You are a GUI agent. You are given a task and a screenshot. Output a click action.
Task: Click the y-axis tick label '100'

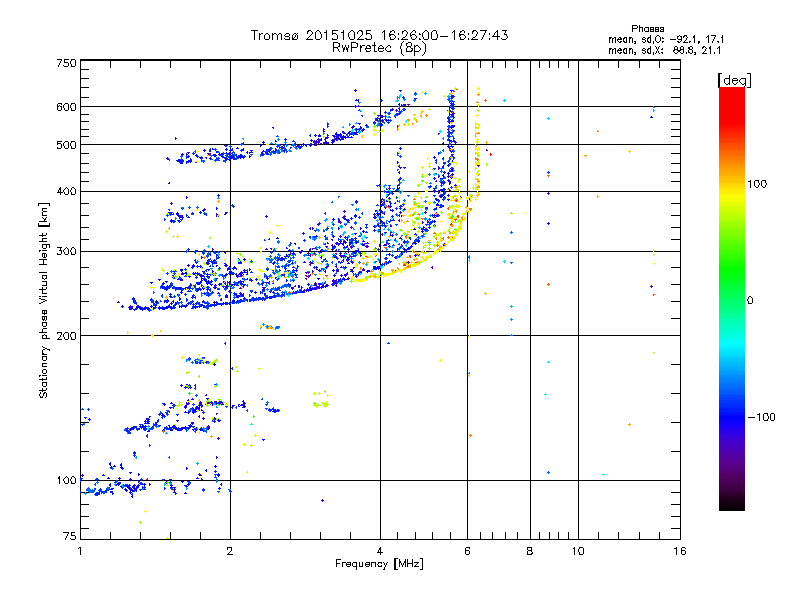point(67,481)
